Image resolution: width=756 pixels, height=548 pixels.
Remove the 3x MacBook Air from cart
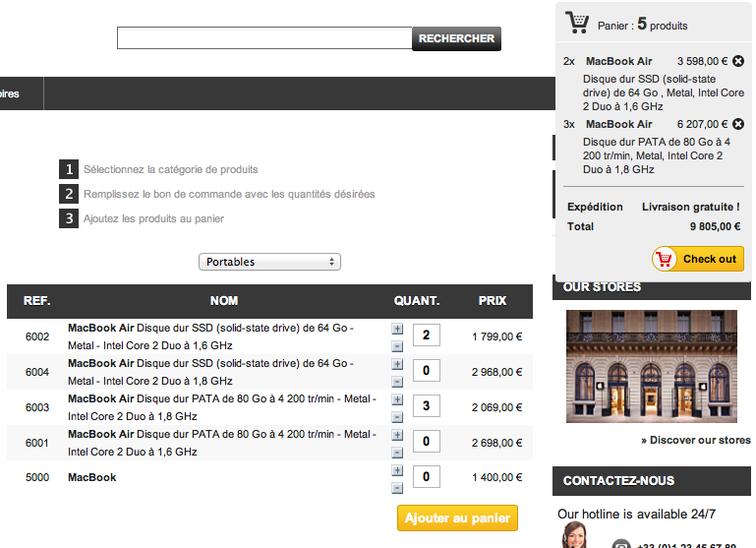pos(738,124)
